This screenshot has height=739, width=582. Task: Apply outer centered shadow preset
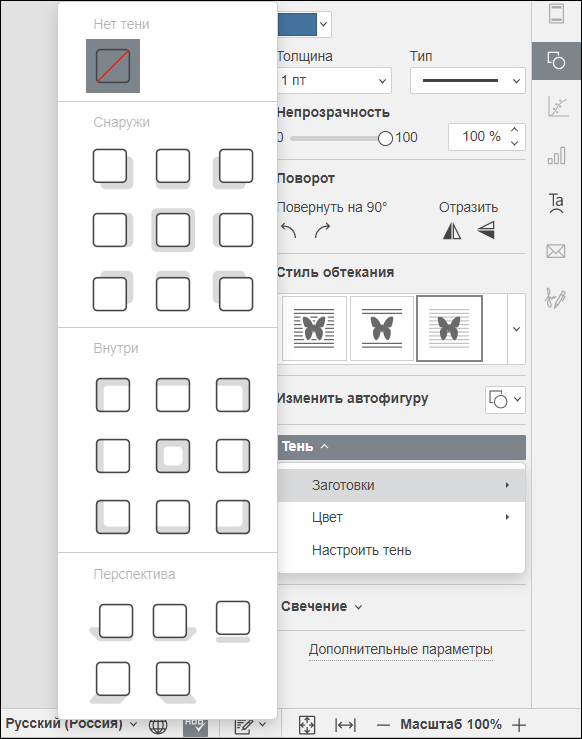pyautogui.click(x=173, y=230)
